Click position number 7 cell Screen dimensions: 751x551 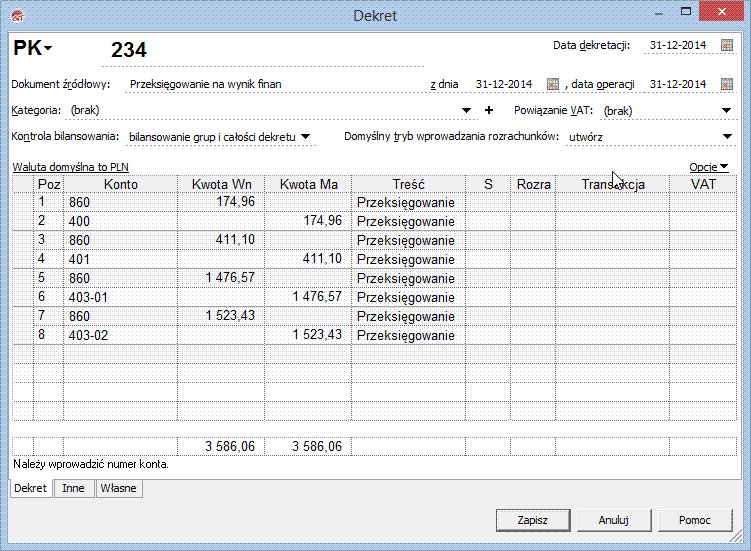tap(48, 316)
